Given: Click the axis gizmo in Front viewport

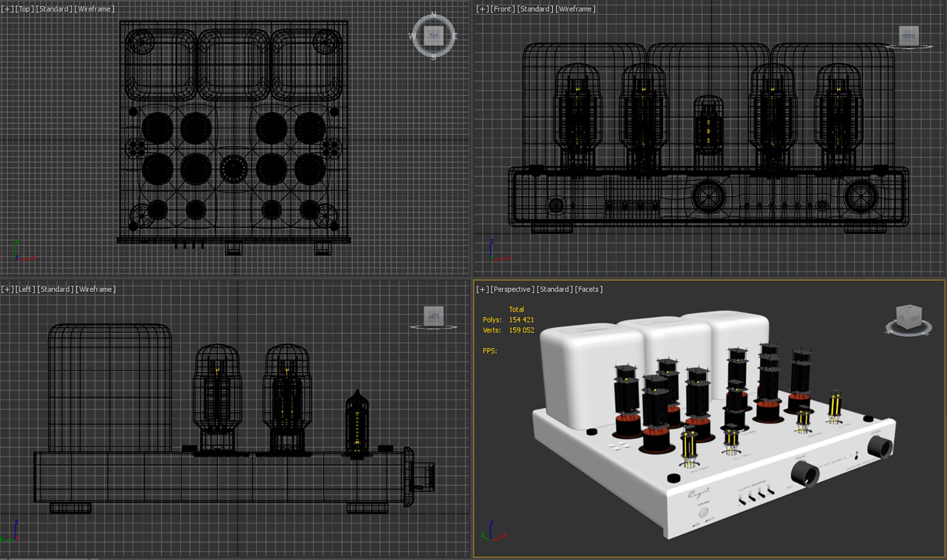Looking at the screenshot, I should [x=499, y=250].
